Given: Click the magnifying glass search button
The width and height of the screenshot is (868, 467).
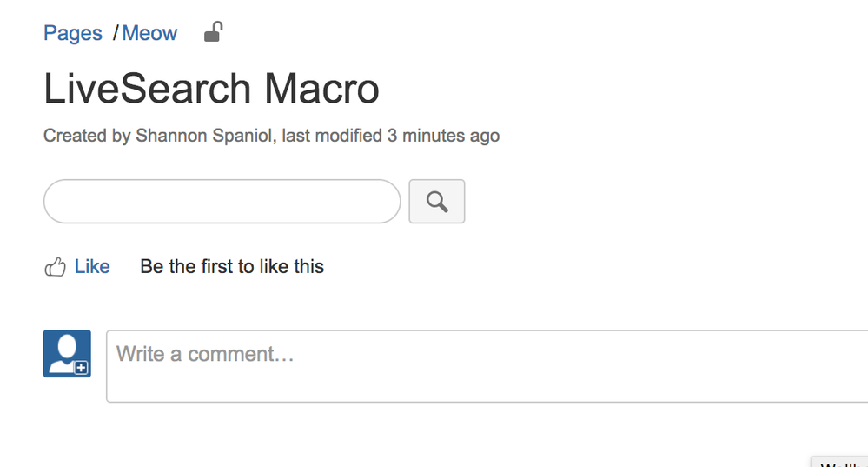Looking at the screenshot, I should click(x=437, y=201).
